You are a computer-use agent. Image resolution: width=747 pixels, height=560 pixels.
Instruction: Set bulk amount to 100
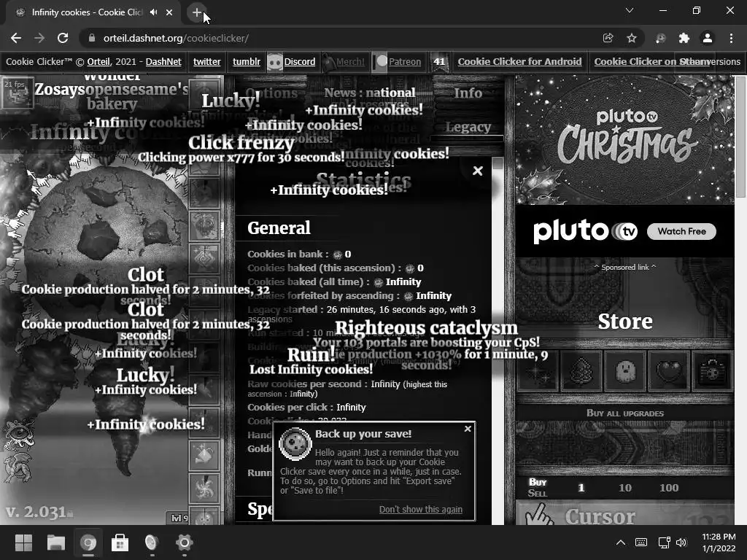669,488
